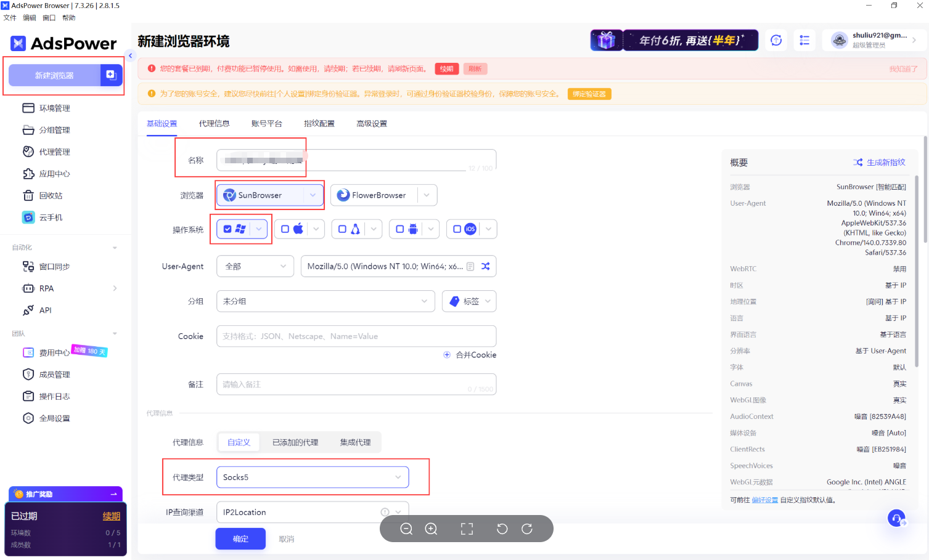Image resolution: width=929 pixels, height=560 pixels.
Task: Click the 生成新指纹 link
Action: (x=879, y=162)
